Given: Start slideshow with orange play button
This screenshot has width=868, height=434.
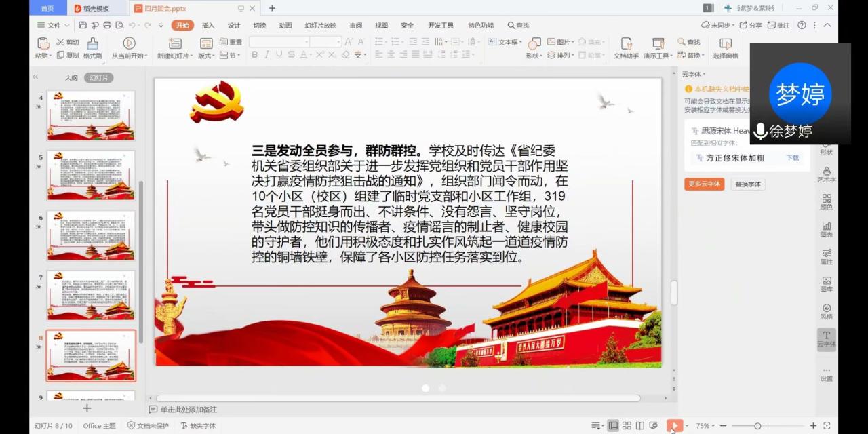Looking at the screenshot, I should point(674,426).
